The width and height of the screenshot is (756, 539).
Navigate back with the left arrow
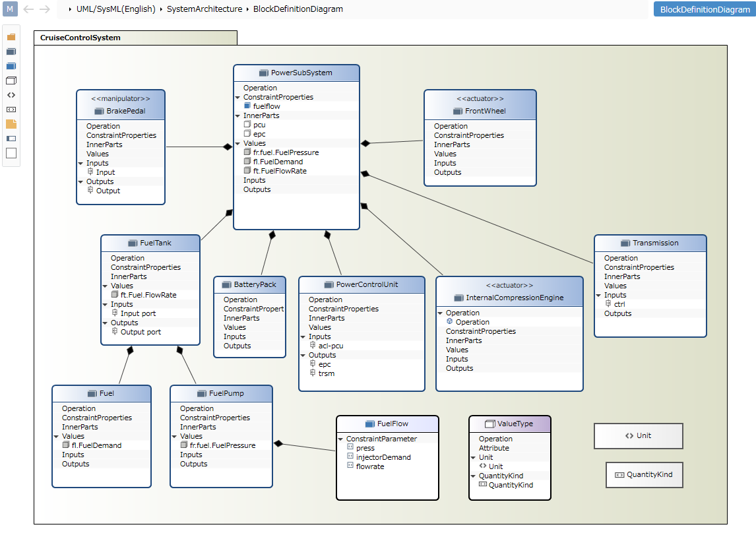[x=28, y=9]
